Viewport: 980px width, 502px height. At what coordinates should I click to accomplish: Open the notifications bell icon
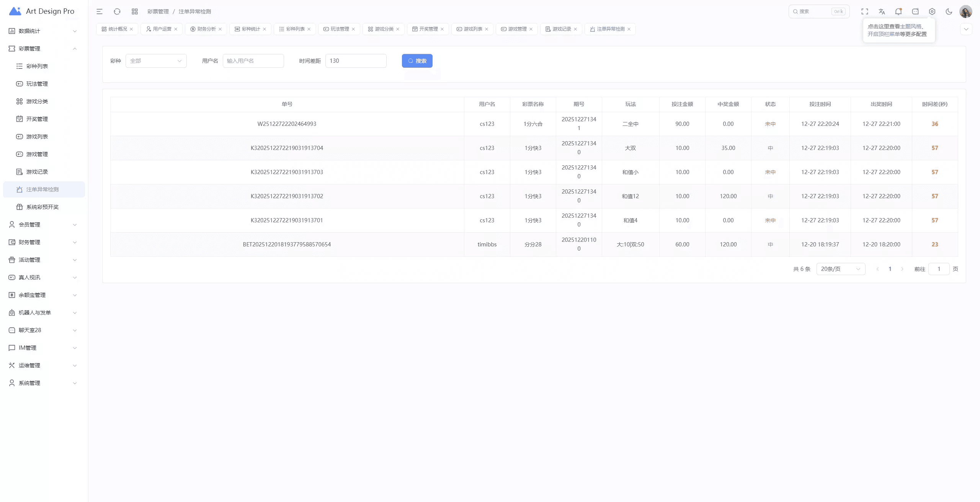coord(898,11)
